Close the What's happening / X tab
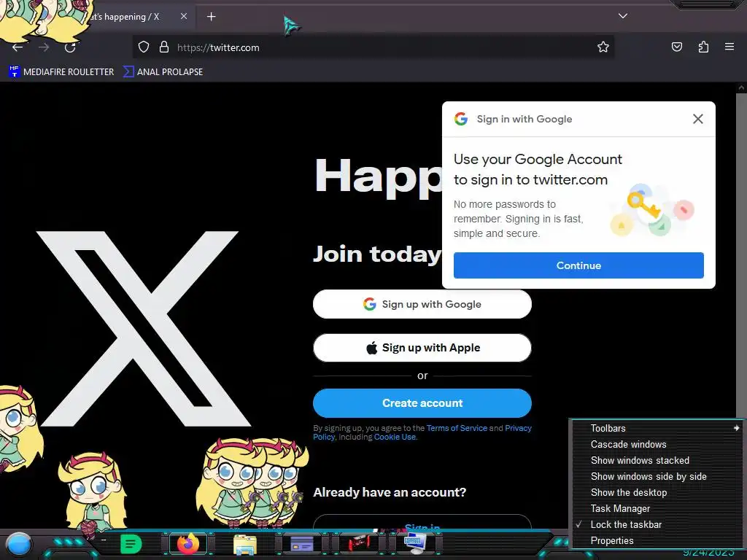This screenshot has height=560, width=747. coord(183,16)
